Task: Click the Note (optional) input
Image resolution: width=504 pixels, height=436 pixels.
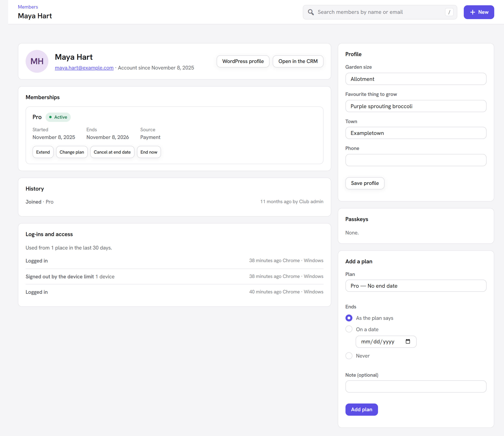Action: click(x=416, y=386)
